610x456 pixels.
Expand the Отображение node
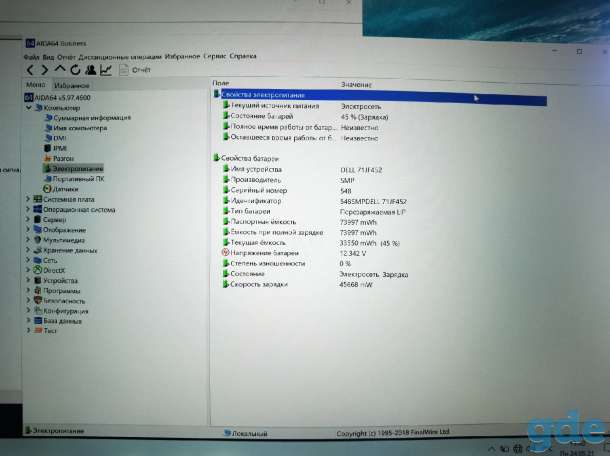pos(28,230)
